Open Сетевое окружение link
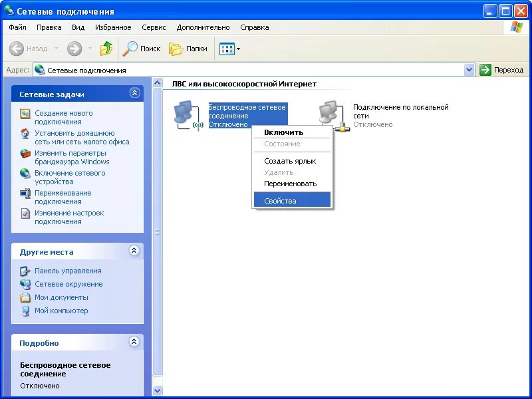 68,284
